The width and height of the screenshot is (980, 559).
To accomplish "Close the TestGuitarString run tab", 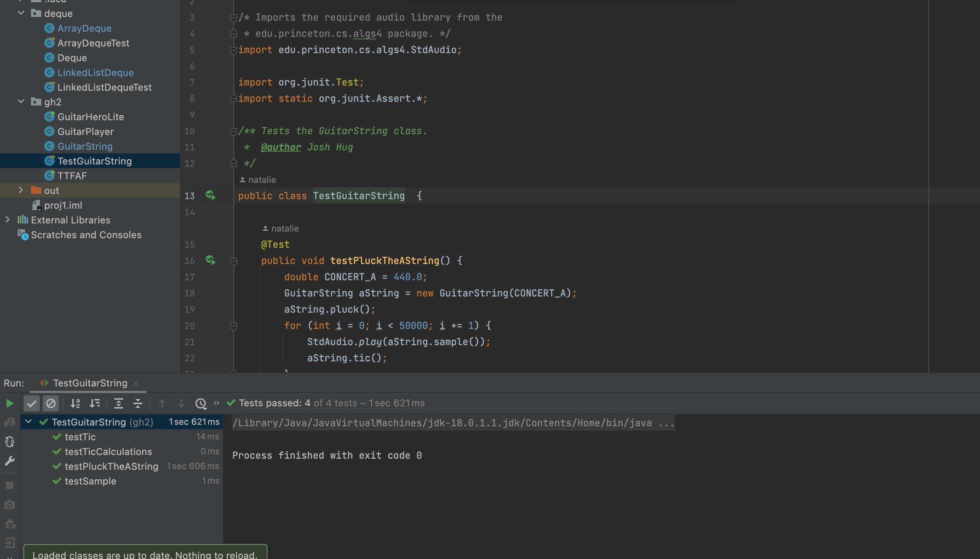I will pos(136,383).
